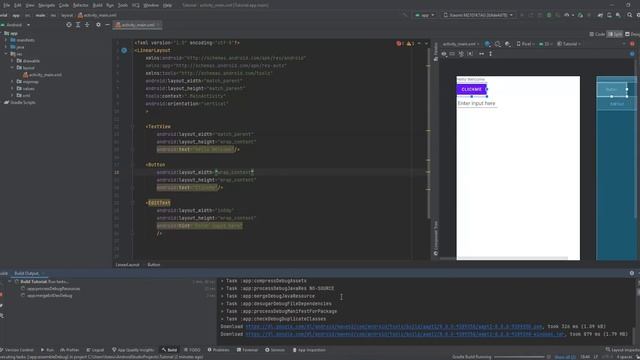This screenshot has height=360, width=640.
Task: Click the select opened file target icon
Action: [x=69, y=25]
